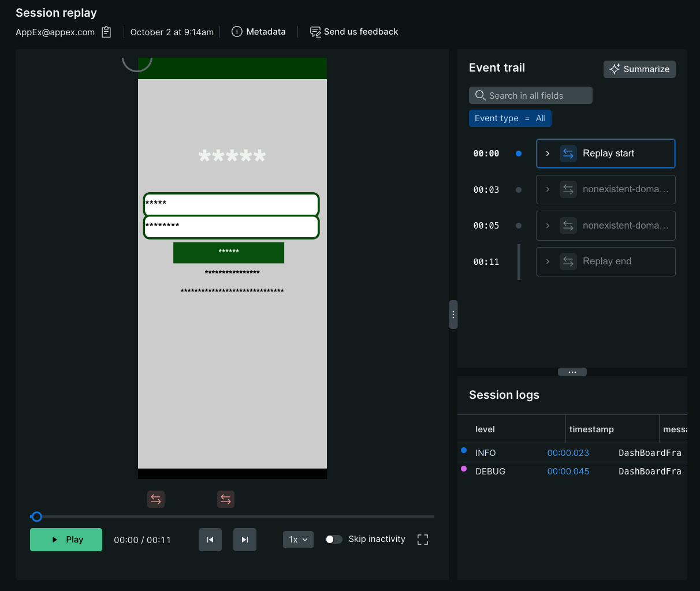This screenshot has width=700, height=591.
Task: Click the AI Summarize button
Action: tap(639, 69)
